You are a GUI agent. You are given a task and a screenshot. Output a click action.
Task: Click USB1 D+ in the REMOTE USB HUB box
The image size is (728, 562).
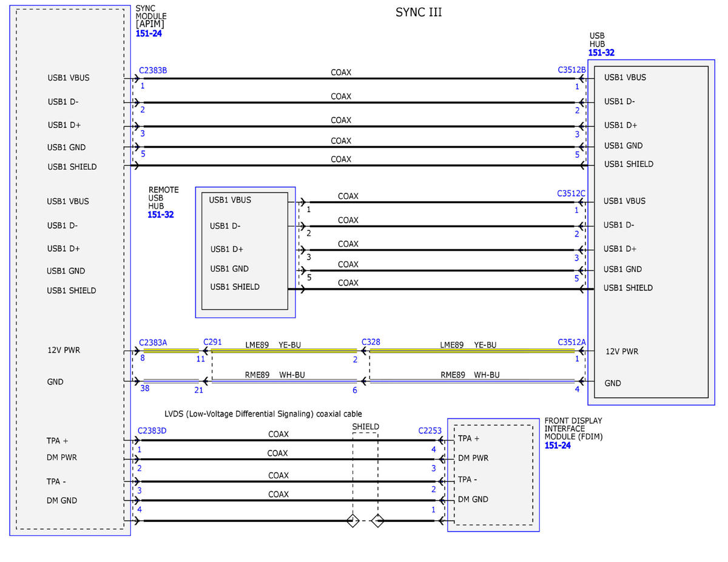click(x=227, y=249)
